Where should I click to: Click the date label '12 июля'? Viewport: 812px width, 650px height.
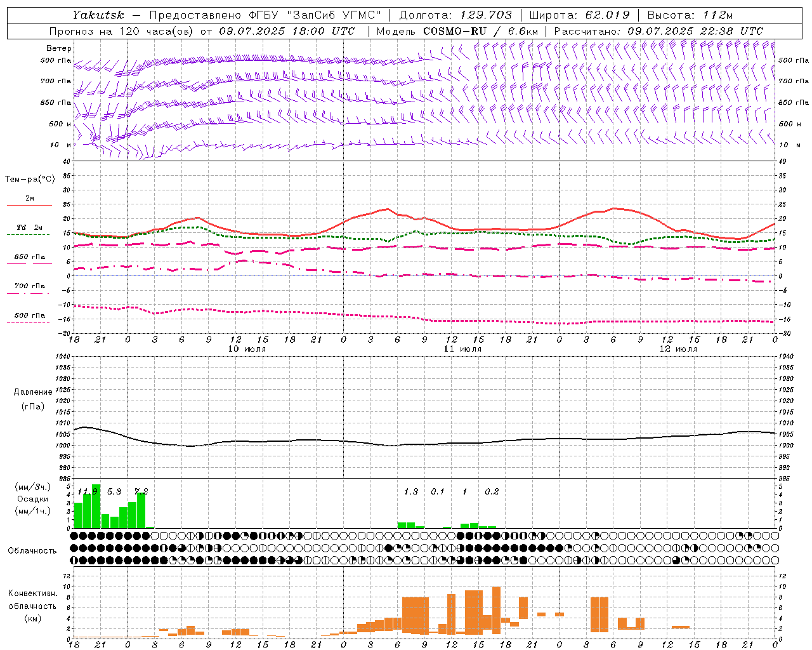coord(678,349)
